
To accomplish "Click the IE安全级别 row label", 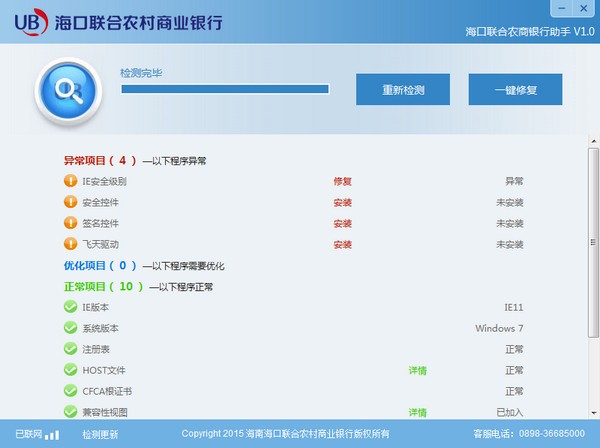I will pos(104,181).
